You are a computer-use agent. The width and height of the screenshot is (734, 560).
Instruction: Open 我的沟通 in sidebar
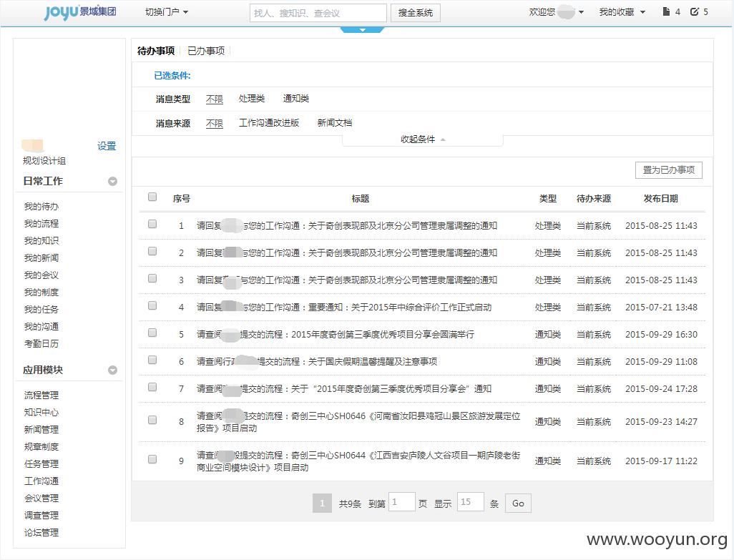pyautogui.click(x=41, y=327)
